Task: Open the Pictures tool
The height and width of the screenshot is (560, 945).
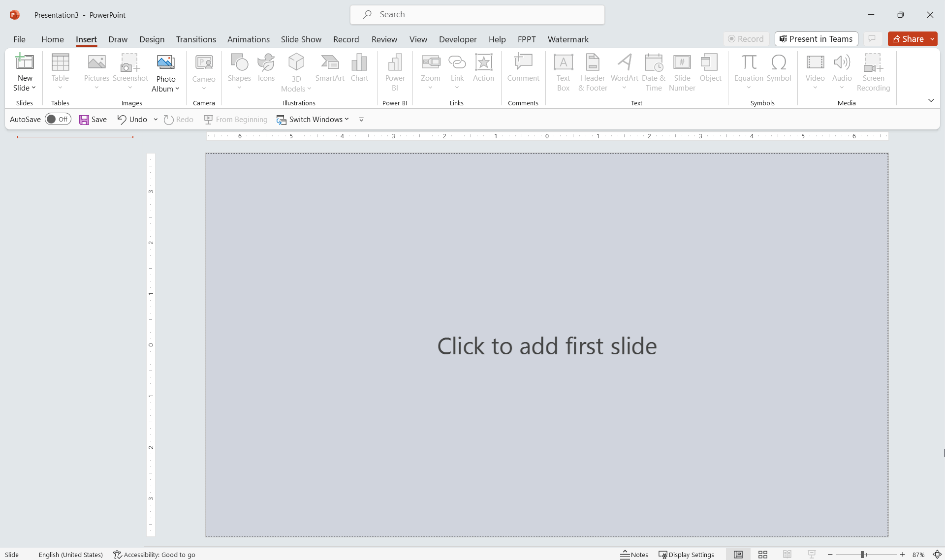Action: point(96,72)
